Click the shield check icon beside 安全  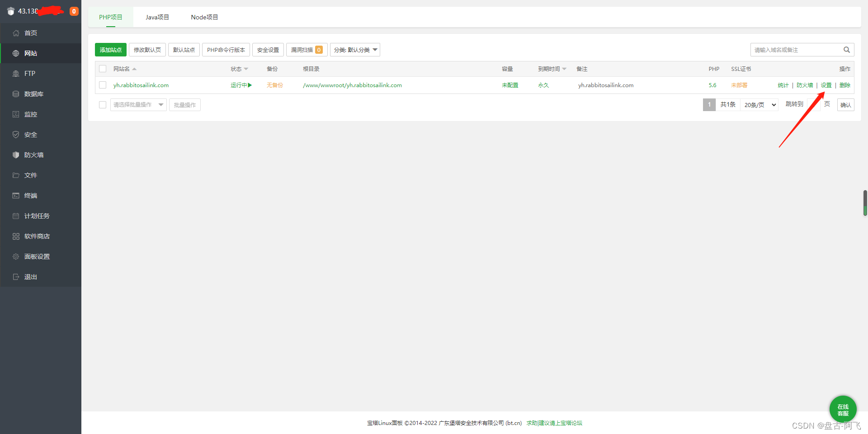tap(16, 135)
